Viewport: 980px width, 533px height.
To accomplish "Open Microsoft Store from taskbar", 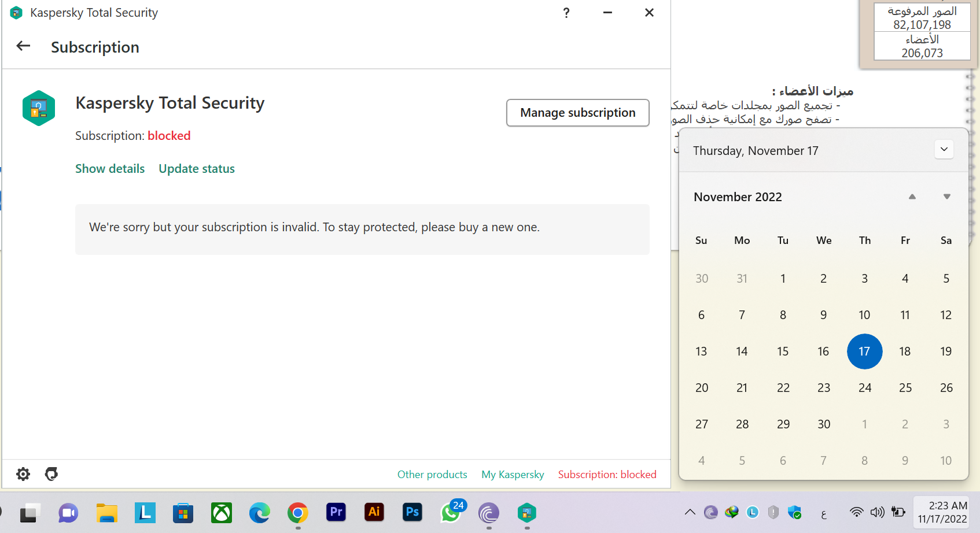I will (x=183, y=513).
